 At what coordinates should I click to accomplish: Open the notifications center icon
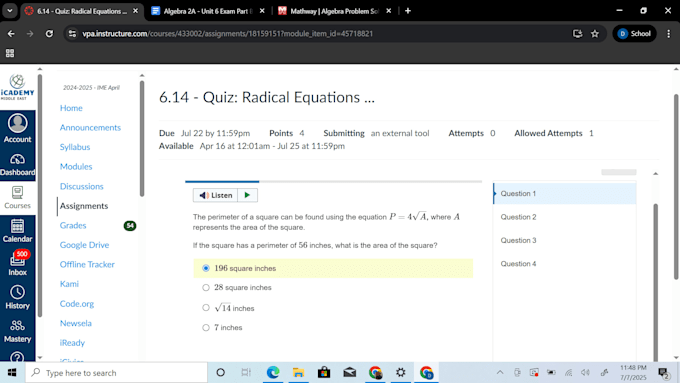point(664,373)
